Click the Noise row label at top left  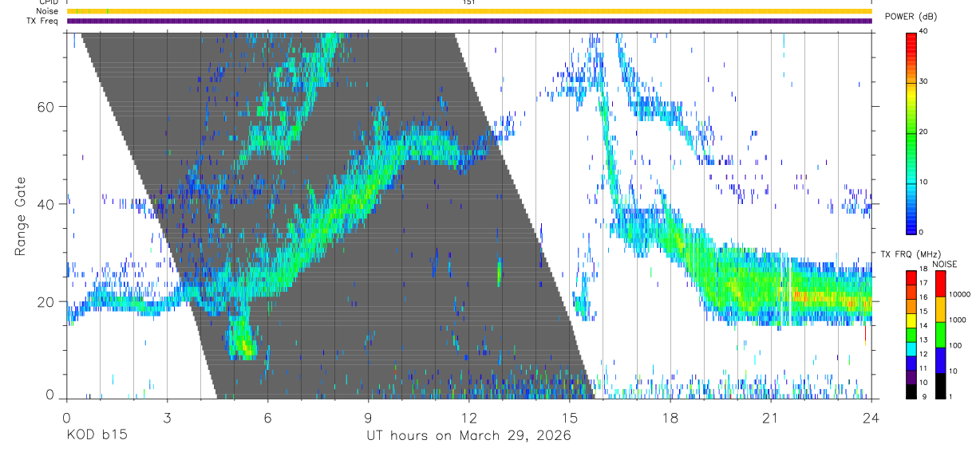tap(48, 11)
